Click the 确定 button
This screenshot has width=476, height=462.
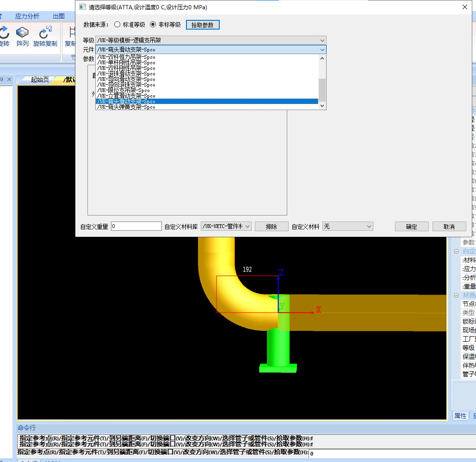click(411, 227)
